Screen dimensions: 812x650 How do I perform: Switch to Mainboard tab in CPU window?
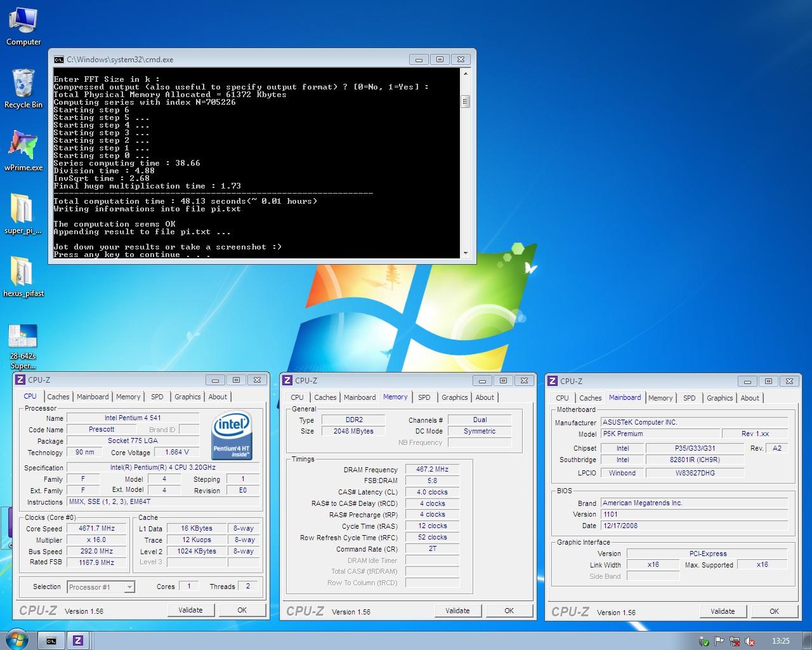click(x=93, y=397)
